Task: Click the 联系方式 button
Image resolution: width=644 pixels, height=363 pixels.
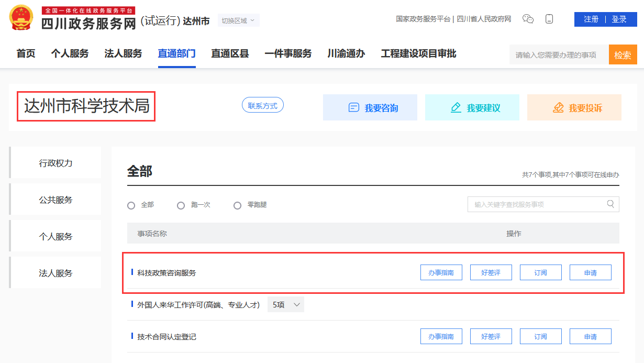Action: (263, 105)
